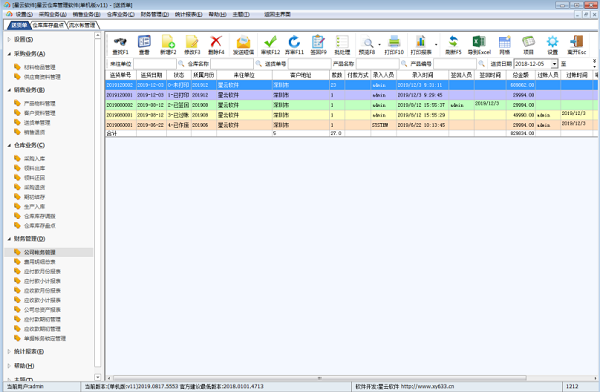The width and height of the screenshot is (600, 392).
Task: Click the blue arrow Un-approve F11 icon
Action: click(x=294, y=42)
